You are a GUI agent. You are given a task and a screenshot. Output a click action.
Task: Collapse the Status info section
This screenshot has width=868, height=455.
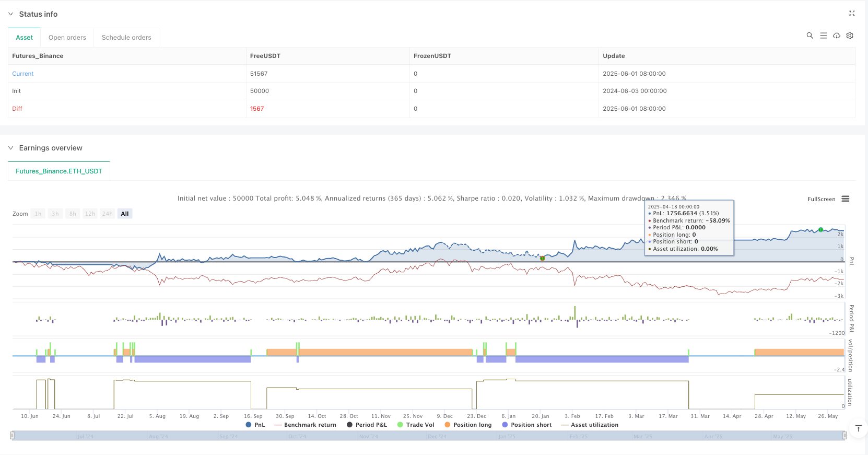coord(10,14)
